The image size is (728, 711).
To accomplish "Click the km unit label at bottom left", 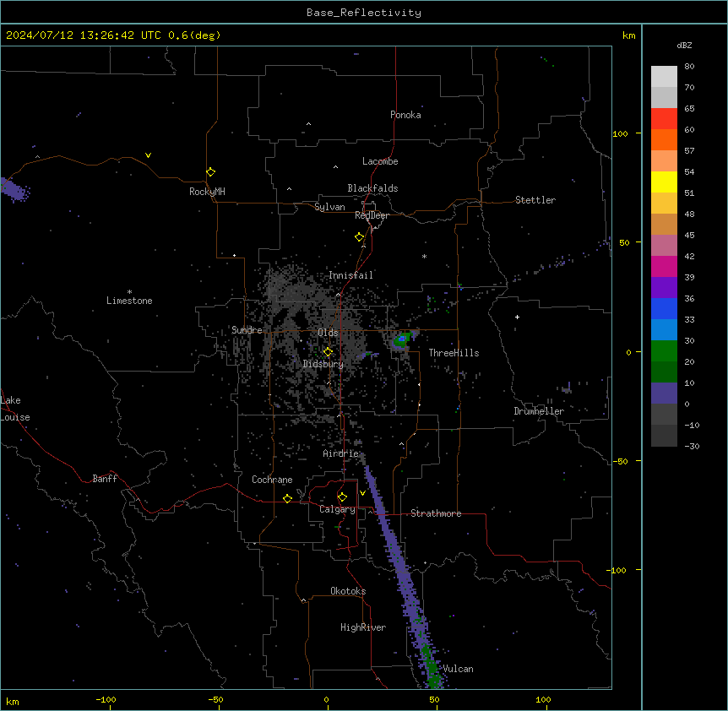I will click(x=13, y=701).
